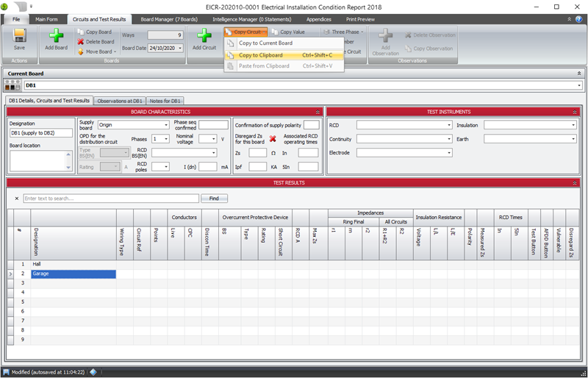
Task: Collapse the Current Board panel
Action: click(x=579, y=74)
